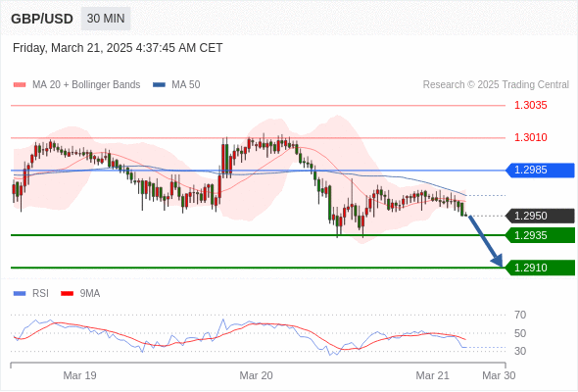The height and width of the screenshot is (392, 578).
Task: Click the Mar 21 date axis label
Action: tap(432, 375)
